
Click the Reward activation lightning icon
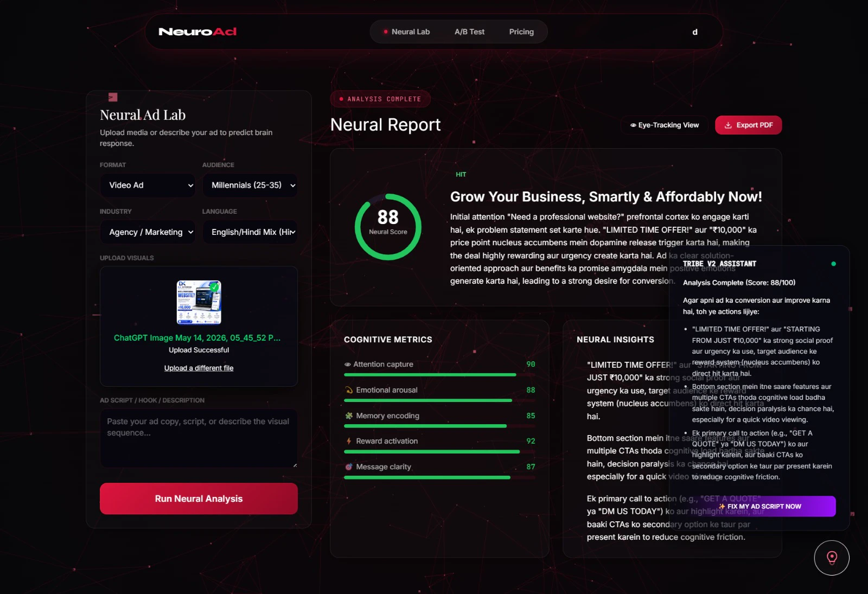pyautogui.click(x=349, y=441)
